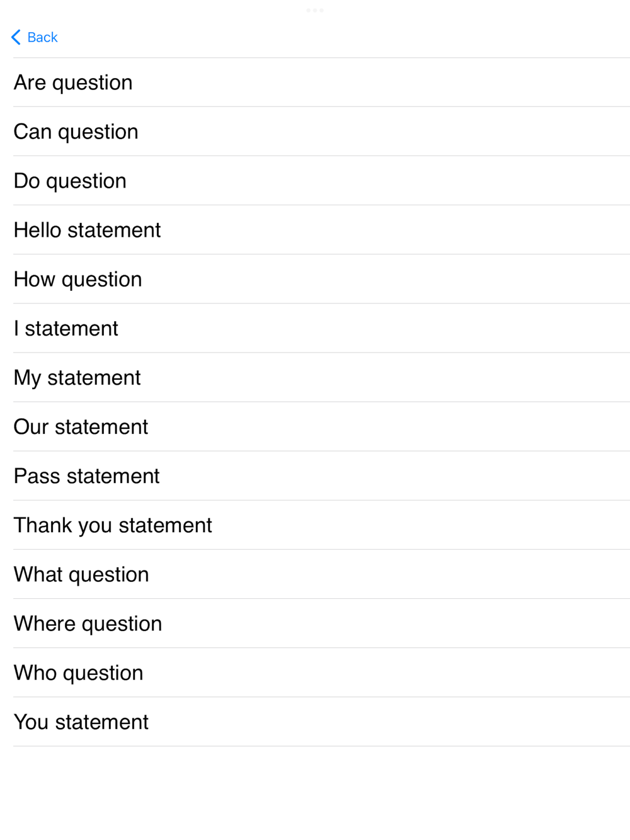630x840 pixels.
Task: Tap the three-dot grabber at top
Action: click(x=314, y=10)
